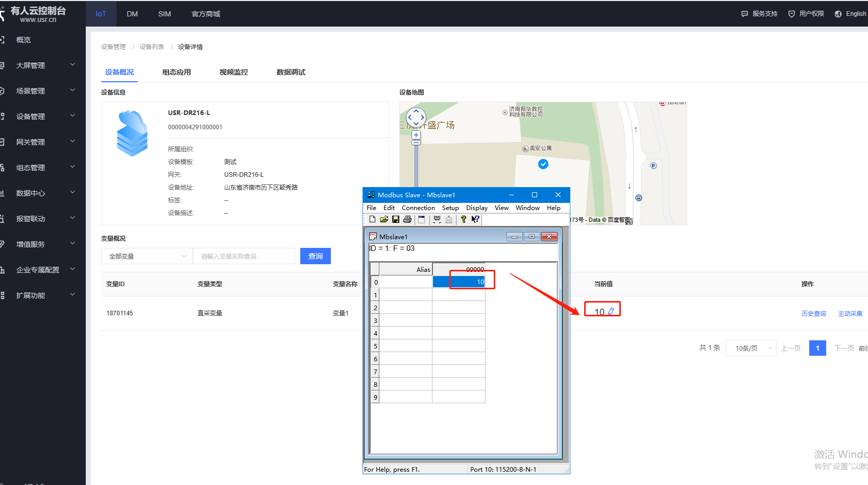The image size is (868, 485).
Task: Open File menu in Modbus Slave
Action: [371, 208]
